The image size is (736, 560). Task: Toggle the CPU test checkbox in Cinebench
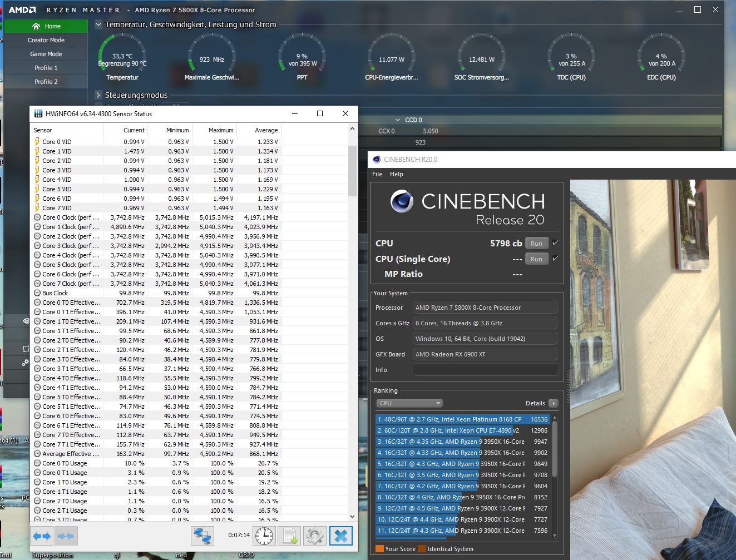point(555,243)
